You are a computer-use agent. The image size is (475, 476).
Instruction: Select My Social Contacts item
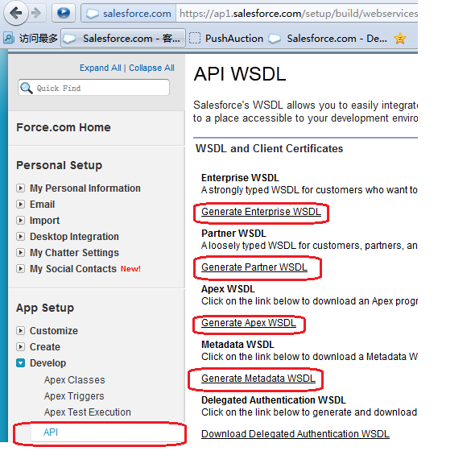tap(73, 269)
